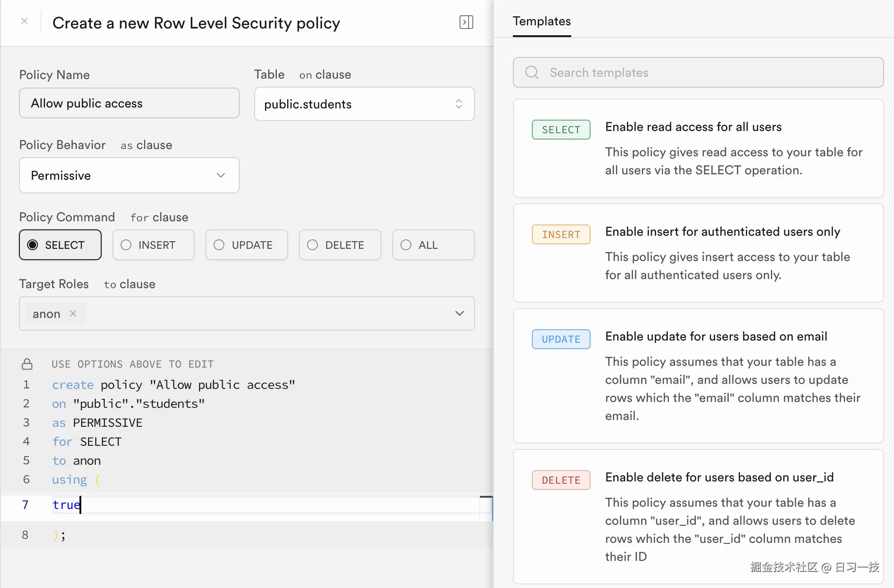Click the INSERT badge on authenticated template
Image resolution: width=894 pixels, height=588 pixels.
(561, 234)
